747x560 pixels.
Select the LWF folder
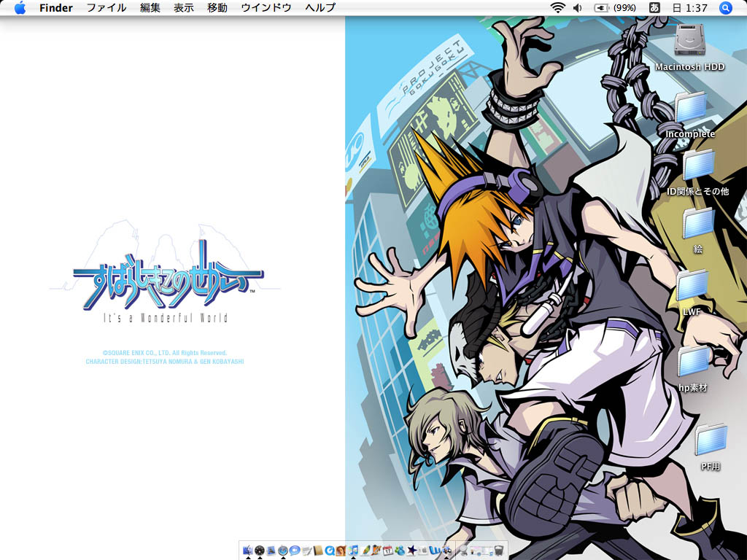pos(692,286)
